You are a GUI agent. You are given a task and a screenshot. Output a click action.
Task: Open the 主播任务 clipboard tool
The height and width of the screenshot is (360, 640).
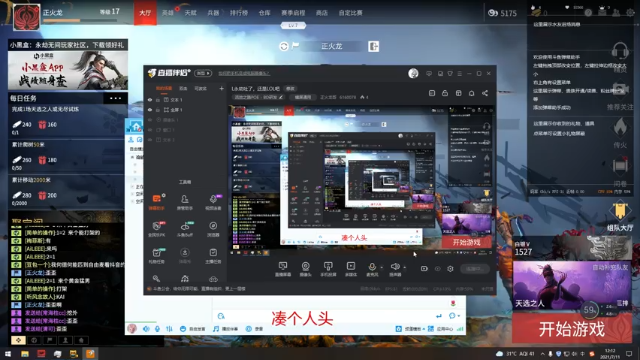click(x=213, y=256)
